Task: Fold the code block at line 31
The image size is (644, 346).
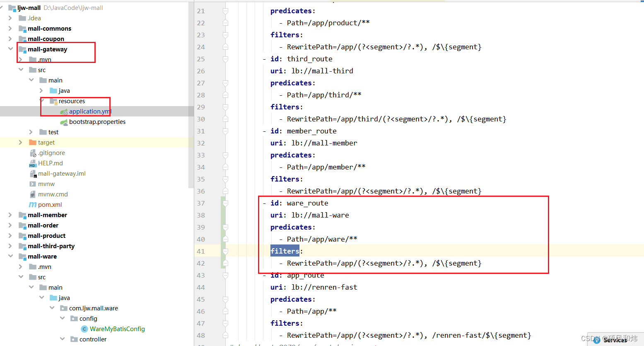Action: point(225,131)
